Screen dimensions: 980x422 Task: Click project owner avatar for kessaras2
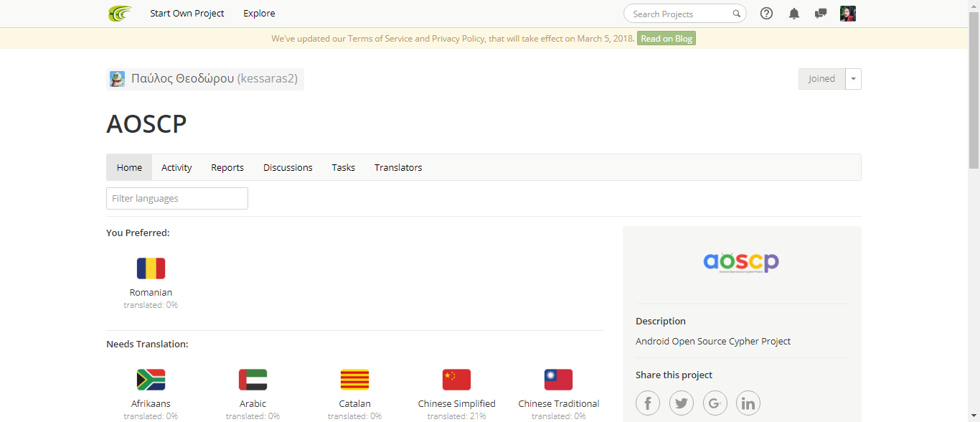pyautogui.click(x=117, y=79)
